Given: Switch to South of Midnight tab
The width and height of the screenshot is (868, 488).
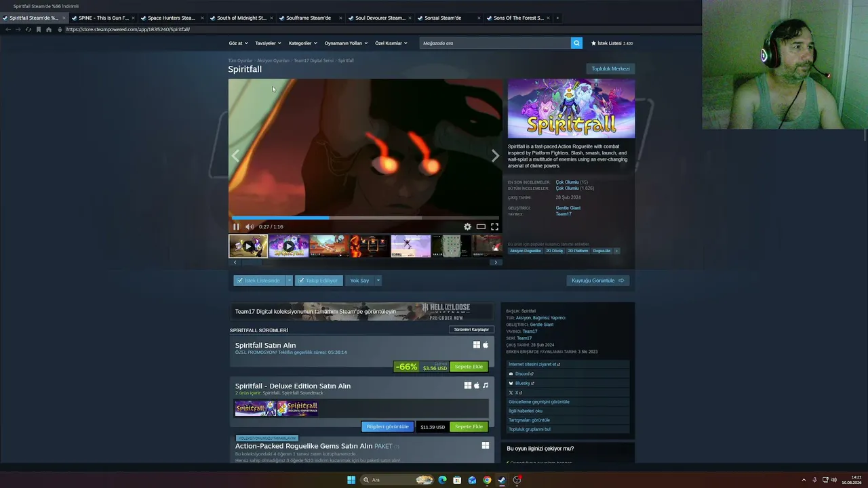Looking at the screenshot, I should click(x=240, y=18).
